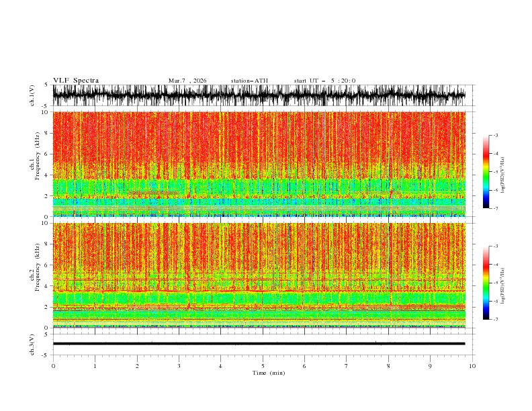Click time axis tick label '10'

pos(472,366)
